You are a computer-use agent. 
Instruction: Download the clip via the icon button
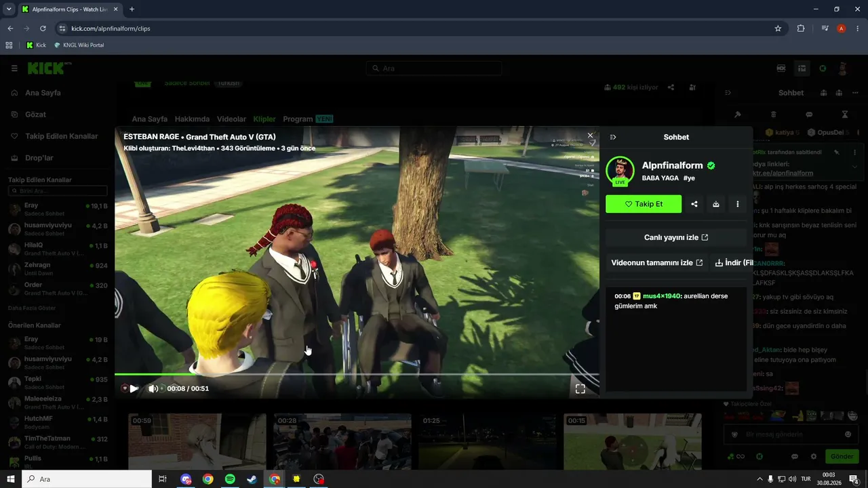(x=716, y=204)
